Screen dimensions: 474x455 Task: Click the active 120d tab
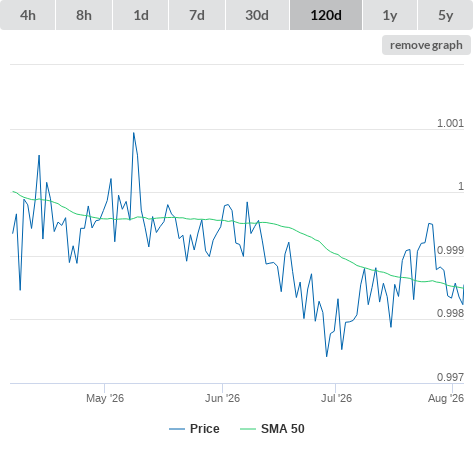326,15
